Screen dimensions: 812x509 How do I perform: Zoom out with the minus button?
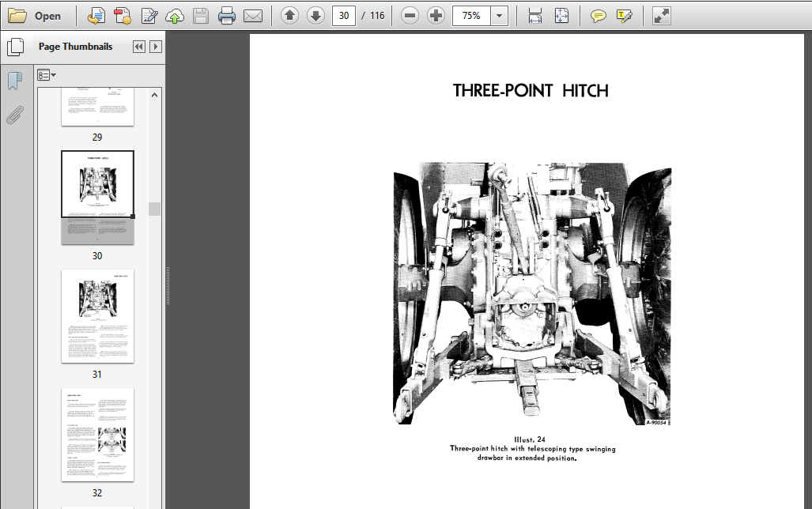[x=410, y=16]
